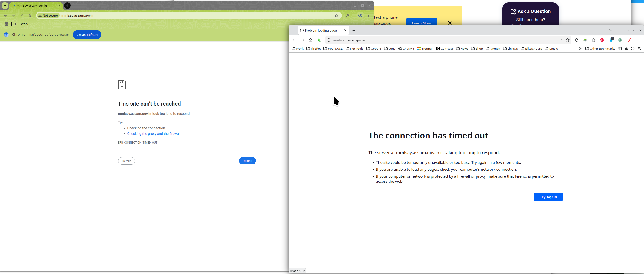
Task: Open Other Bookmarks folder
Action: 600,49
